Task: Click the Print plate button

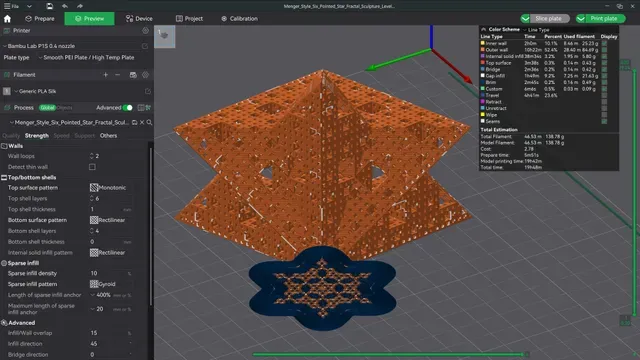Action: coord(605,19)
